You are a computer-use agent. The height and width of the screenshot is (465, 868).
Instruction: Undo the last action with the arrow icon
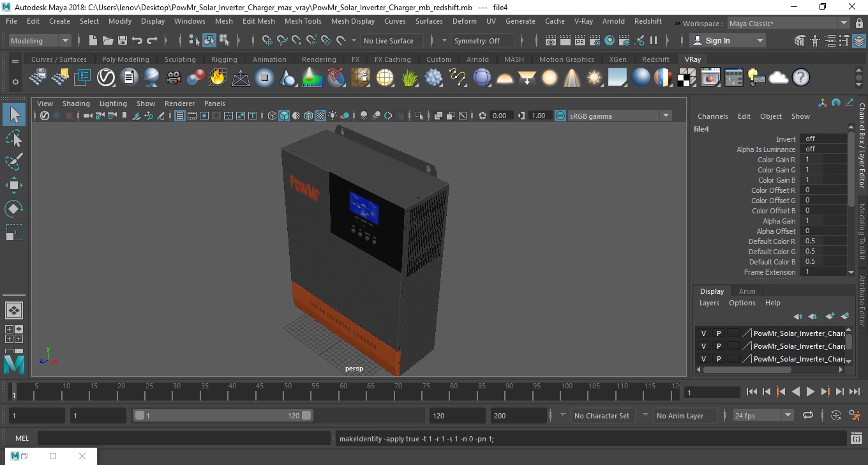[x=137, y=40]
